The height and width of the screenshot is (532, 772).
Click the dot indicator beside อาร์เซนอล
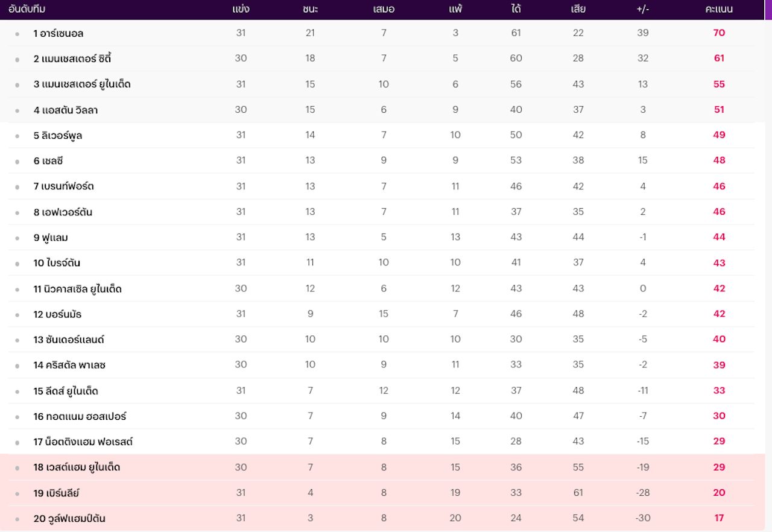17,34
